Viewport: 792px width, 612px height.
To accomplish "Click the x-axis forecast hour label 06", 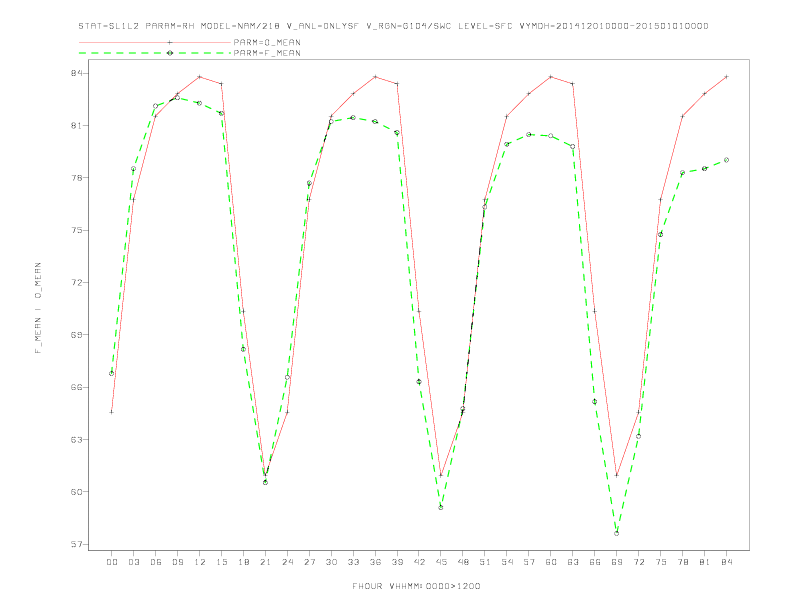I will [156, 562].
